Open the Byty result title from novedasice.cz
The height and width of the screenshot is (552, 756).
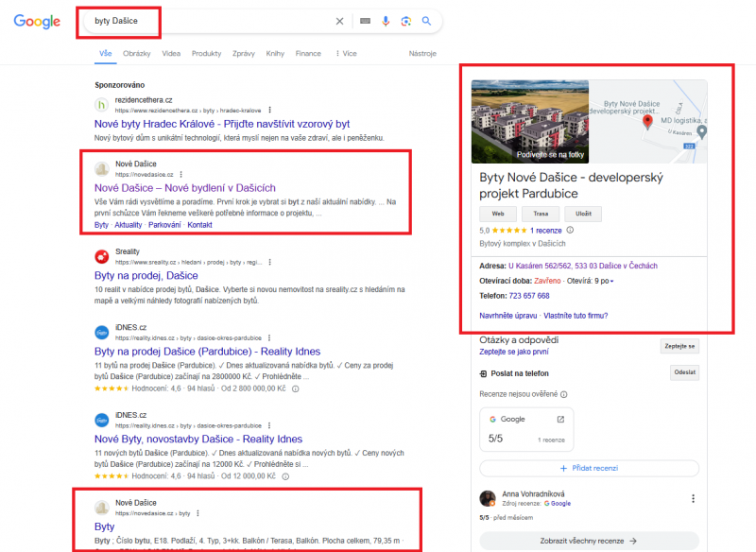(x=105, y=526)
